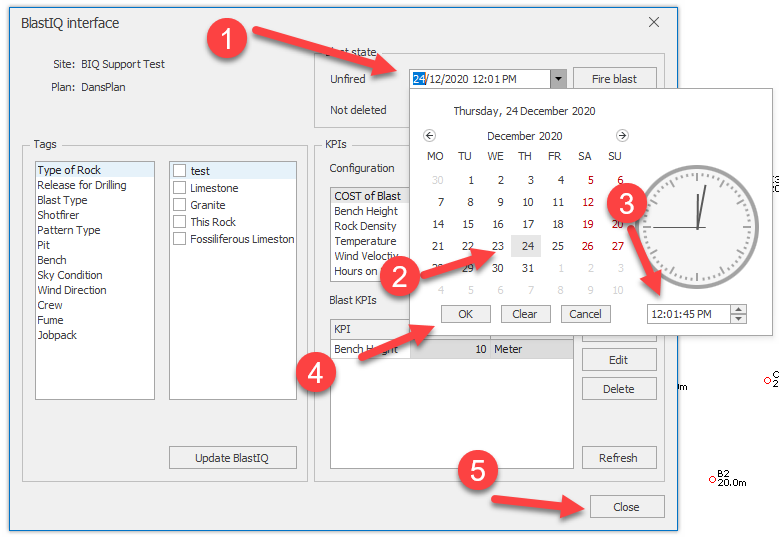Screen dimensions: 779x537
Task: Pick Sunday 27 December in calendar
Action: [618, 246]
